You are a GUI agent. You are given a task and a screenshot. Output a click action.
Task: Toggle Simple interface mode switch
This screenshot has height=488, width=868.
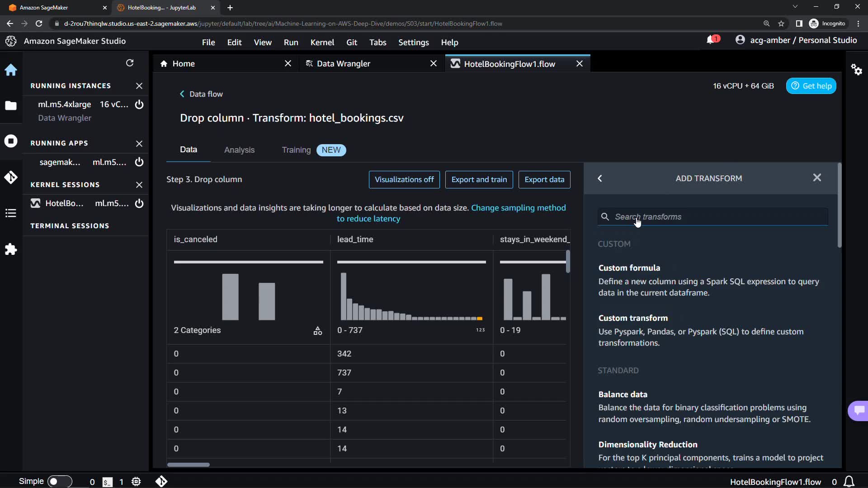(x=60, y=482)
